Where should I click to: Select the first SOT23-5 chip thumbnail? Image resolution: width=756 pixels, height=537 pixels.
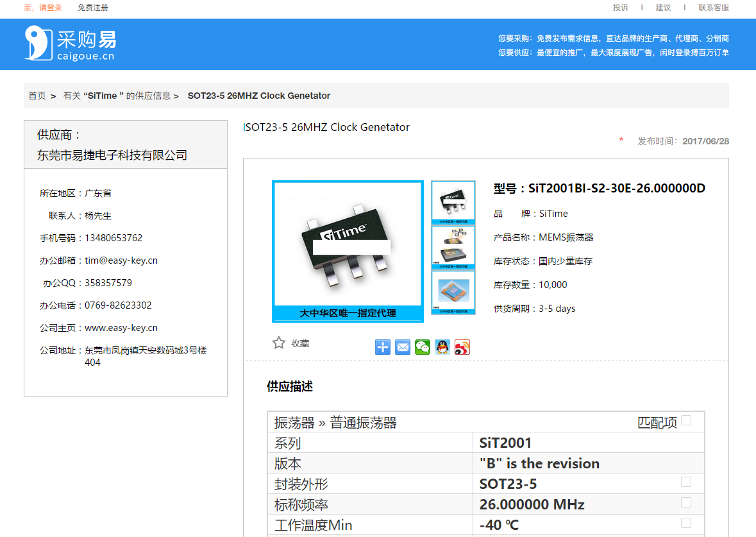coord(453,203)
